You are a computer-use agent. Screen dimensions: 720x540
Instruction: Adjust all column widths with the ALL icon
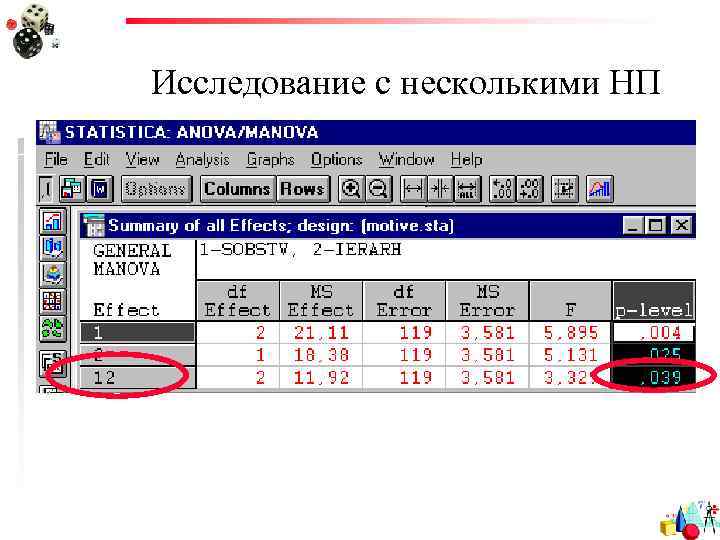pyautogui.click(x=467, y=189)
